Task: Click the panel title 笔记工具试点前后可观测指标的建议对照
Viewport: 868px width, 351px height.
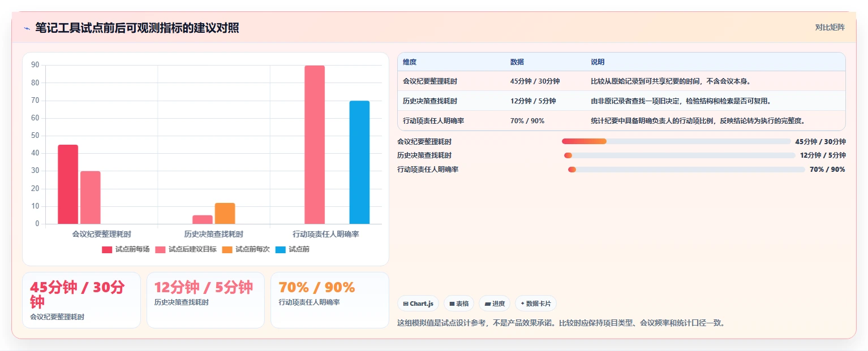Action: [x=137, y=28]
